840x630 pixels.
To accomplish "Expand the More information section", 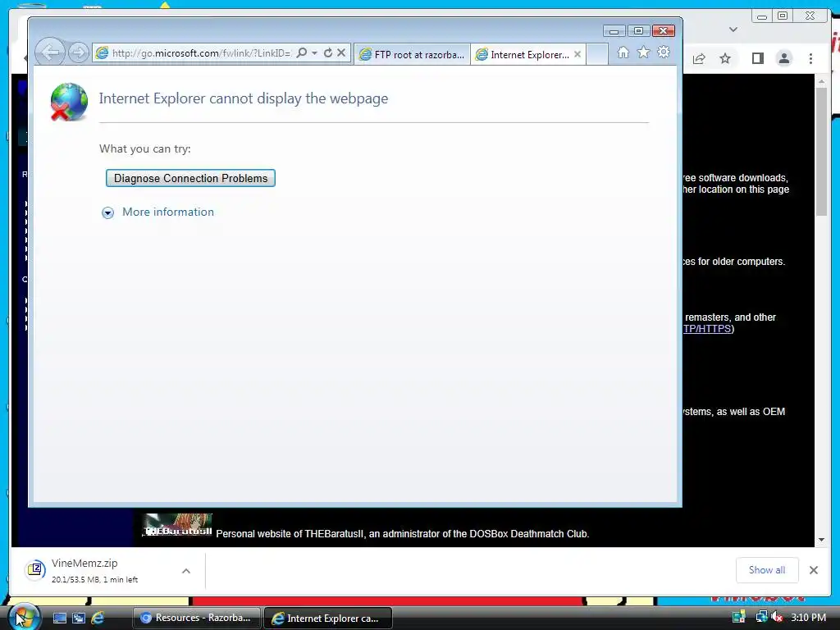I will pyautogui.click(x=107, y=212).
